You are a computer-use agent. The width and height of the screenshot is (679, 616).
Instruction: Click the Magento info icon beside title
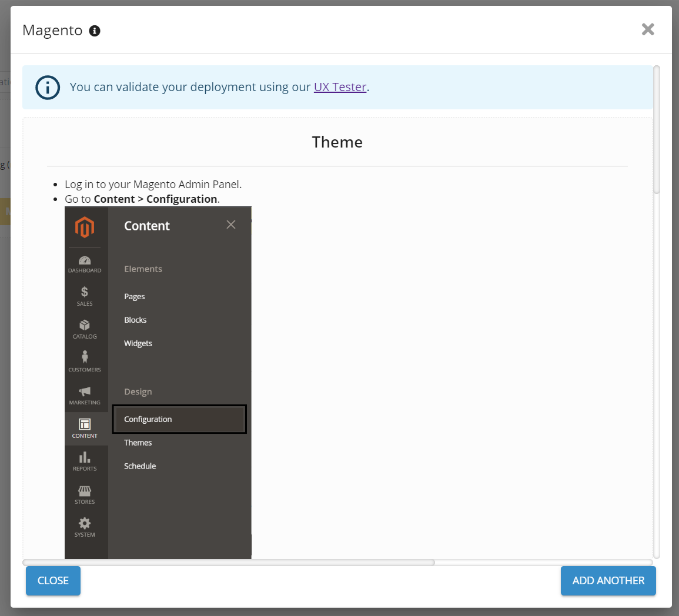tap(95, 31)
